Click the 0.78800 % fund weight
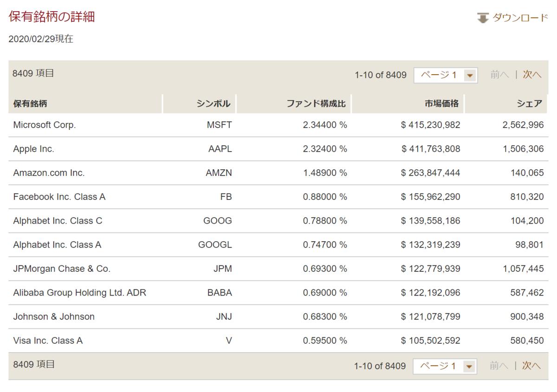Viewport: 557px width, 392px height. (325, 221)
